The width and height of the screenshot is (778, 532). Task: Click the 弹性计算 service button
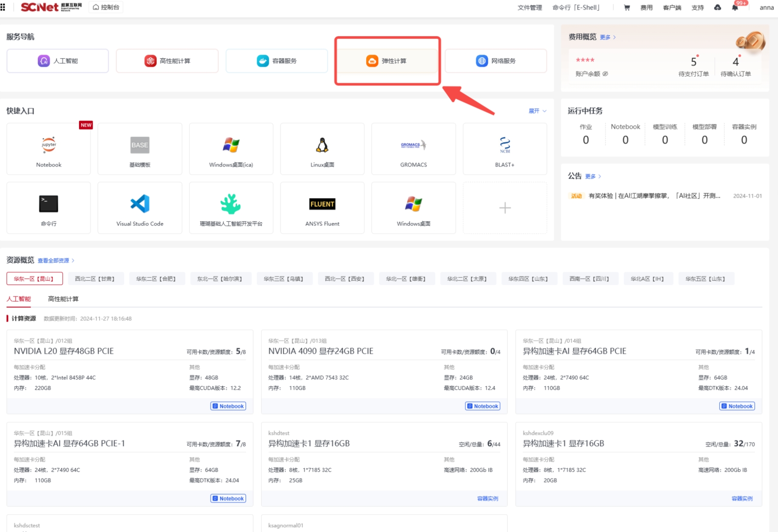pos(387,61)
